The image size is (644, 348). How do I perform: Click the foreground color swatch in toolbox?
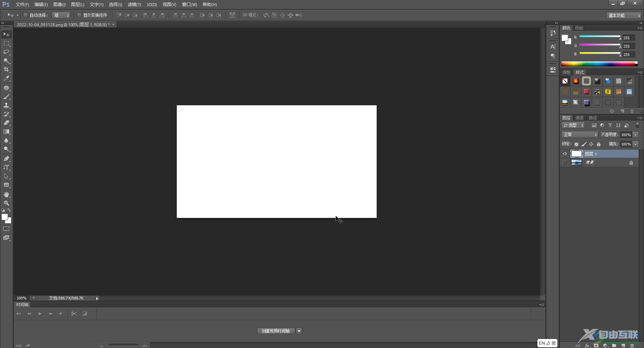(x=4, y=217)
